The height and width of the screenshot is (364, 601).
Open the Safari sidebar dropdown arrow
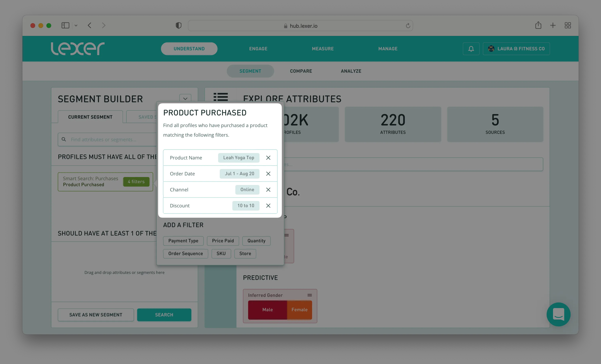tap(76, 26)
